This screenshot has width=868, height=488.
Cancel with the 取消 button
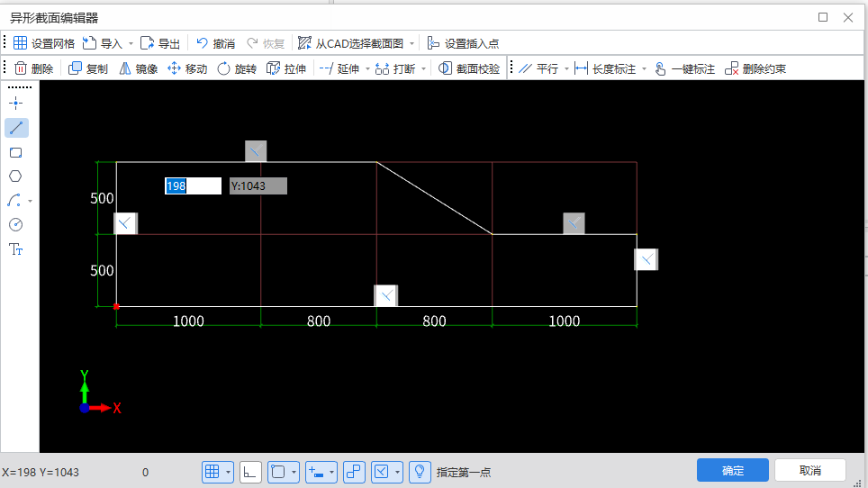coord(809,470)
